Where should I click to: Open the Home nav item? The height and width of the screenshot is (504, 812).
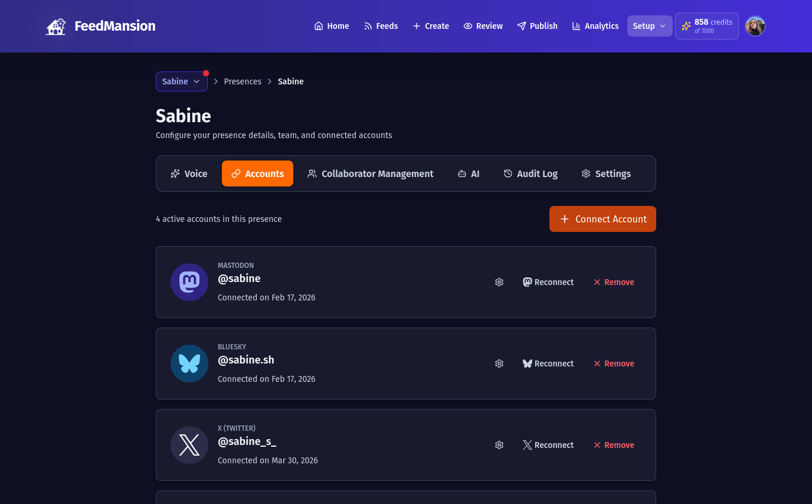(x=332, y=26)
